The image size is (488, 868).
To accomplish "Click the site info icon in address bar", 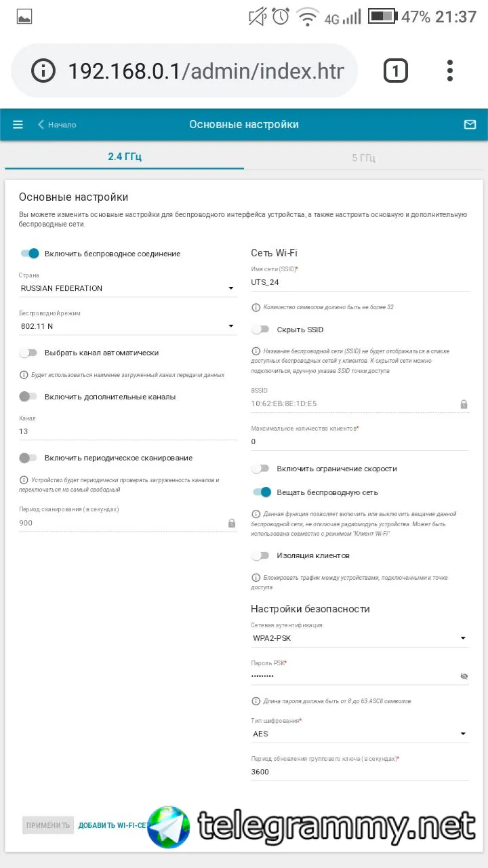I will tap(43, 71).
